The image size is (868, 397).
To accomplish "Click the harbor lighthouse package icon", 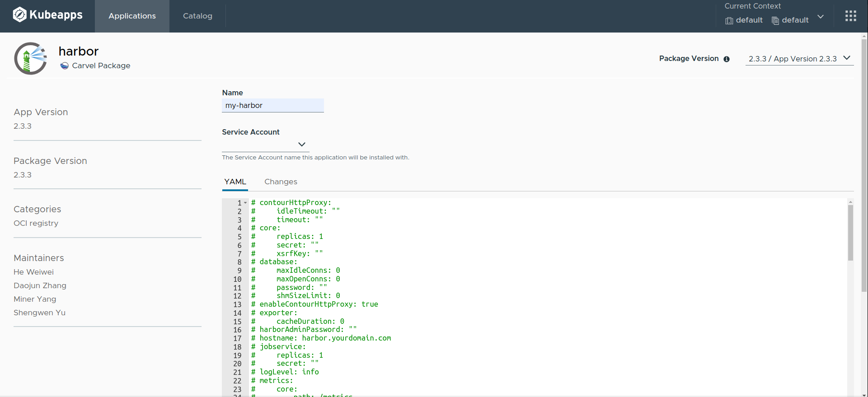I will 30,58.
